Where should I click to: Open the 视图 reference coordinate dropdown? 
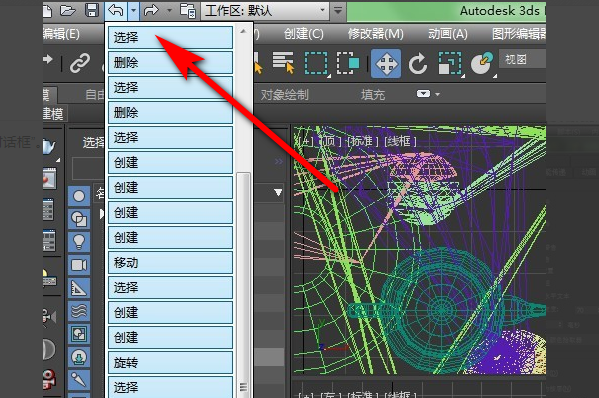522,60
